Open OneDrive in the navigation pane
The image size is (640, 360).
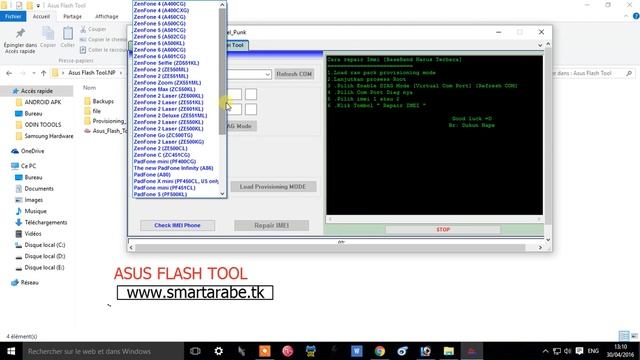pyautogui.click(x=32, y=151)
